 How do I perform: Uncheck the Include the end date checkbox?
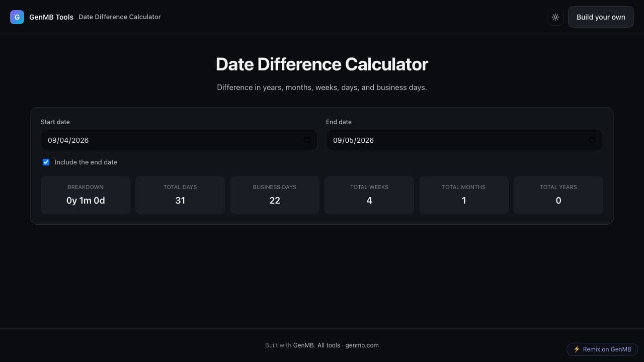(46, 162)
